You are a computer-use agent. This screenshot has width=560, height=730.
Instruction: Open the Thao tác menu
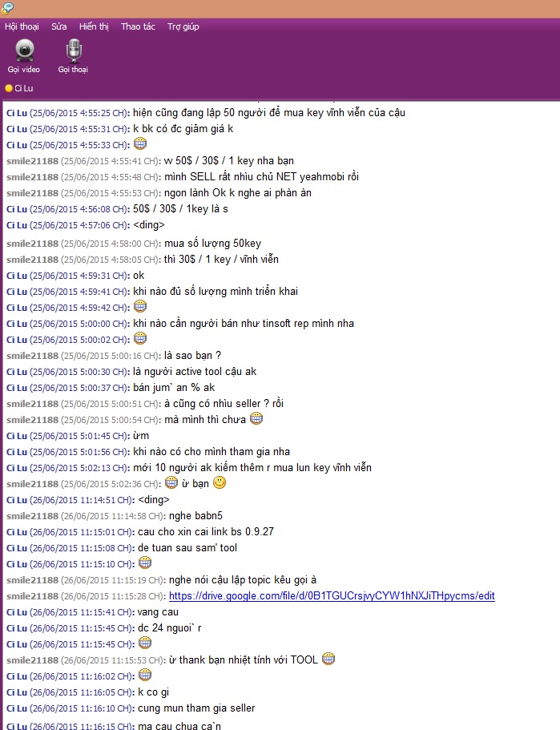click(138, 26)
